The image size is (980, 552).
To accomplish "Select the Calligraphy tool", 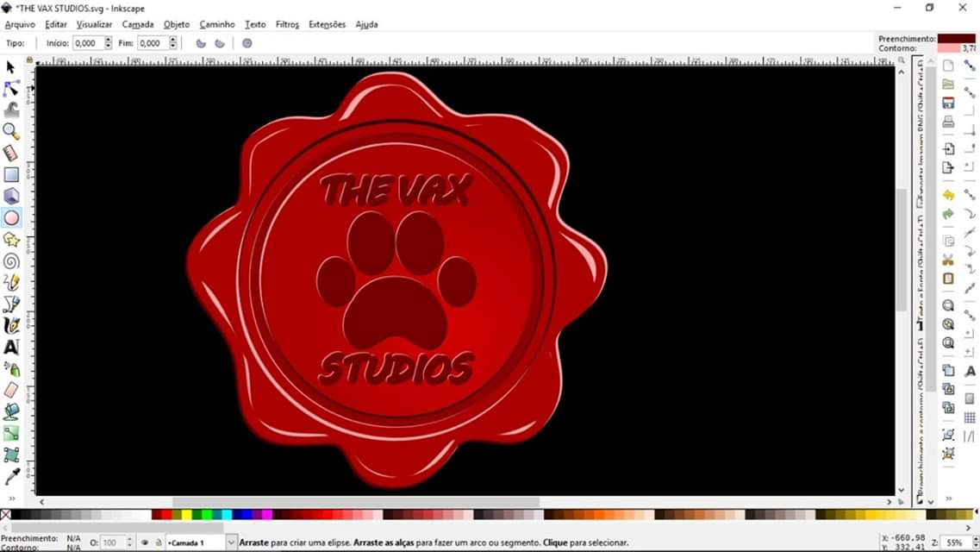I will click(10, 326).
